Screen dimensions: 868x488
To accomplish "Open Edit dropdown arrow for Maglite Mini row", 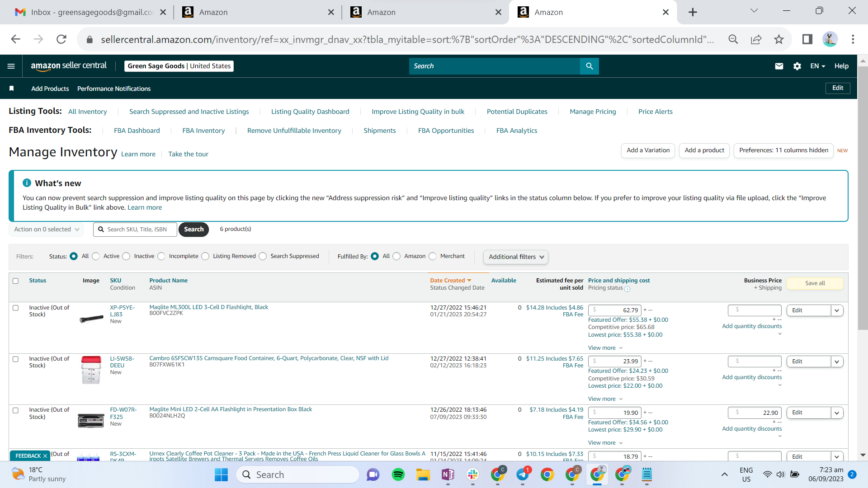I will (837, 413).
